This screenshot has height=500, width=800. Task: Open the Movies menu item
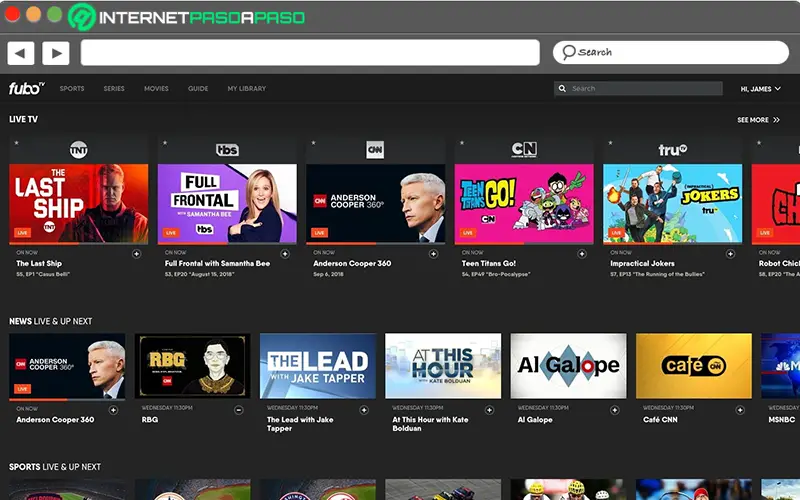[x=156, y=88]
